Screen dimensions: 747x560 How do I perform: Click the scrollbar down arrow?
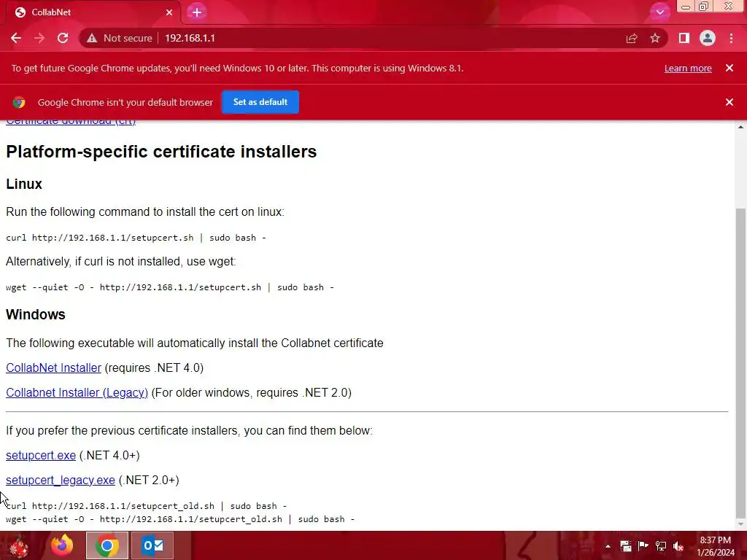740,525
